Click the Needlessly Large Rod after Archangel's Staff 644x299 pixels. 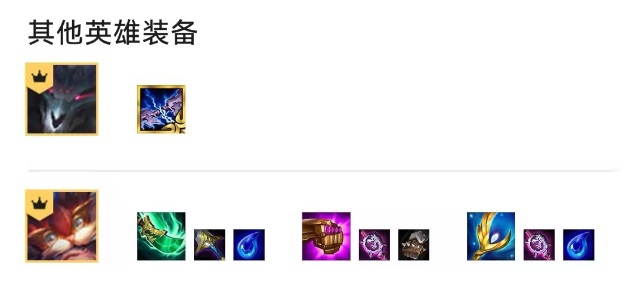click(539, 245)
